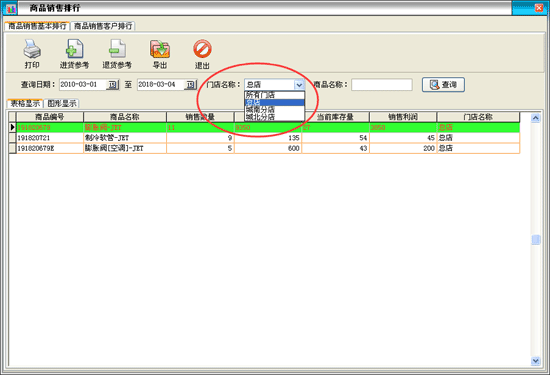Click the app icon in title bar

click(11, 8)
